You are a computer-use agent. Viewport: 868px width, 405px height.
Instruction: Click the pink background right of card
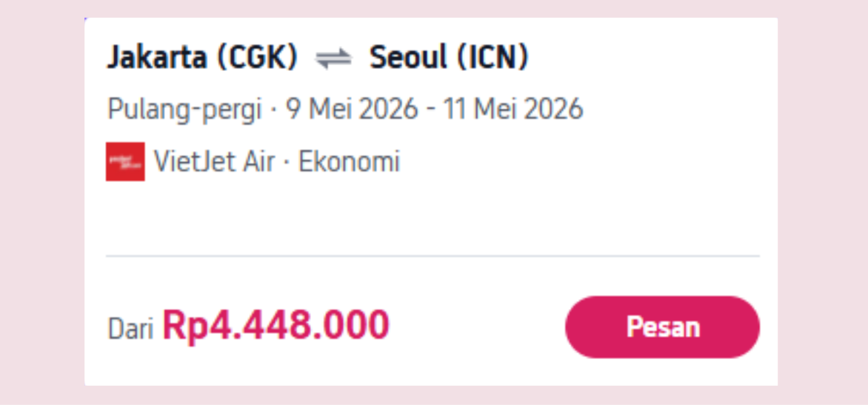(x=823, y=201)
